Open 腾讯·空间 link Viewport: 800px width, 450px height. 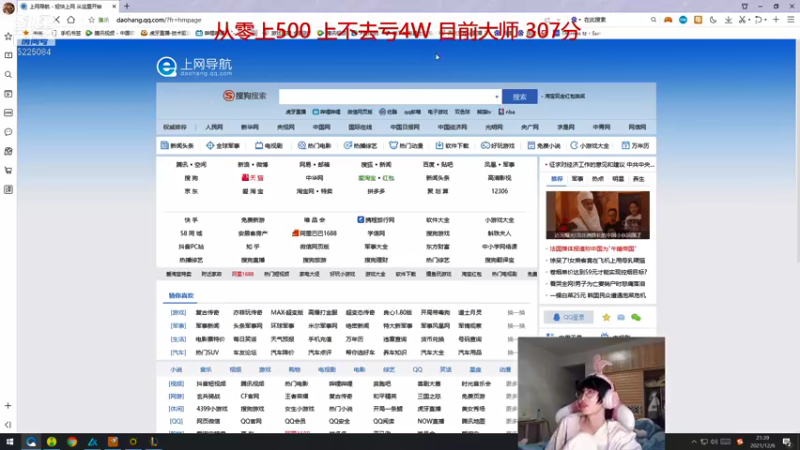tap(191, 165)
